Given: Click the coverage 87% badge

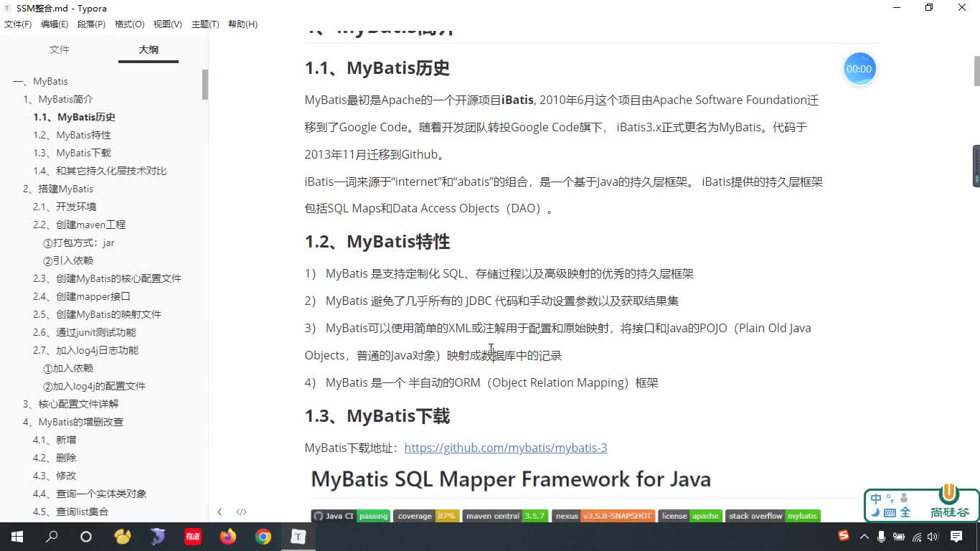Looking at the screenshot, I should pos(426,516).
